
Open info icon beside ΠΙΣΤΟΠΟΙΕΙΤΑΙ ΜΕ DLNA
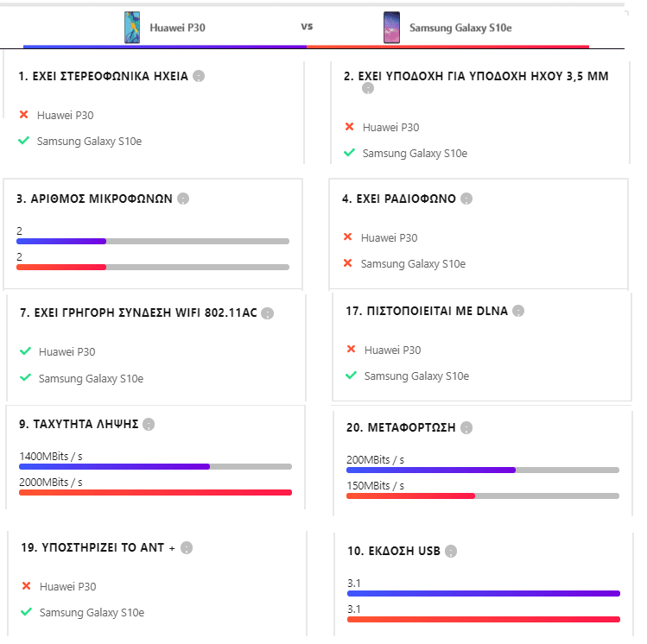[517, 311]
